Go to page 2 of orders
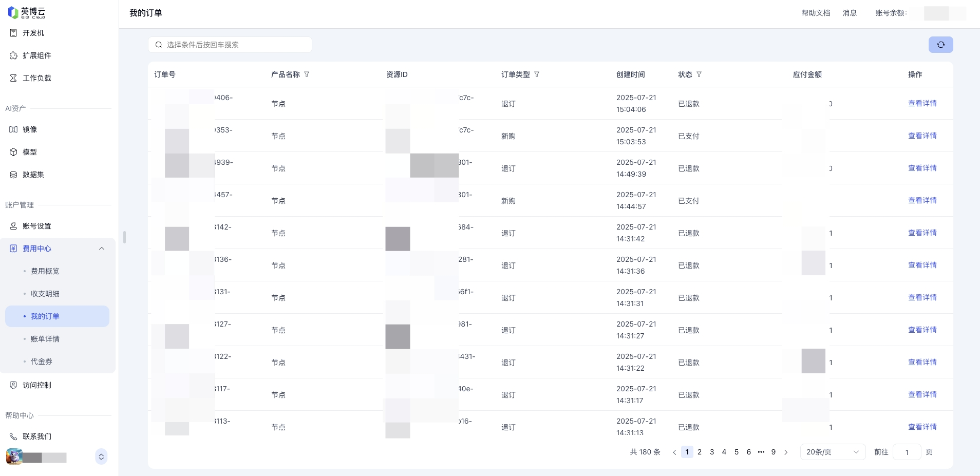 point(700,452)
